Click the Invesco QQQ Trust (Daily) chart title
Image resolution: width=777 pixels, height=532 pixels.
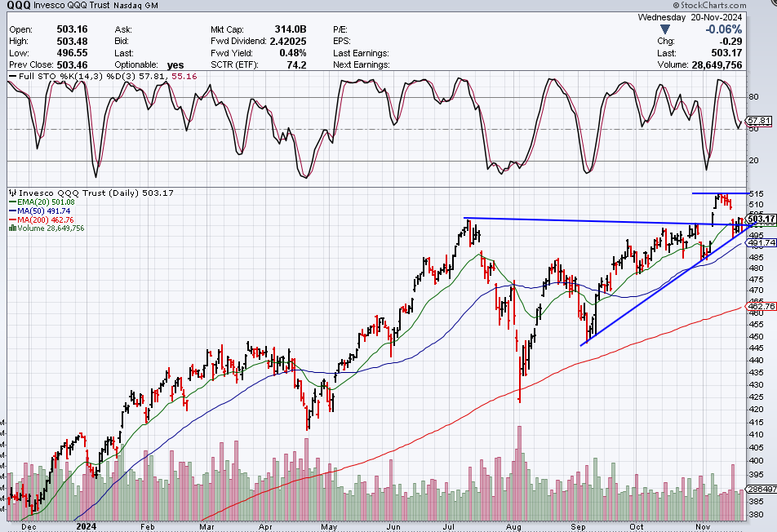tap(91, 193)
